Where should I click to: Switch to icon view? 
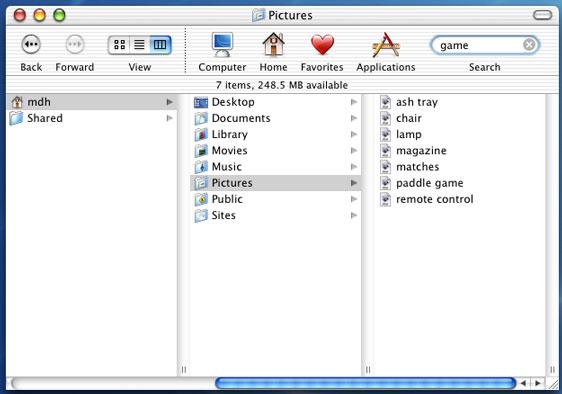119,45
